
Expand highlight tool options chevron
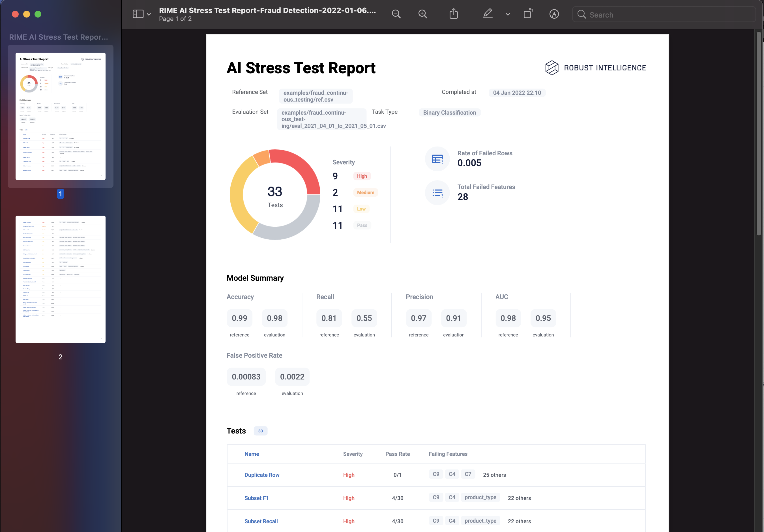(508, 14)
